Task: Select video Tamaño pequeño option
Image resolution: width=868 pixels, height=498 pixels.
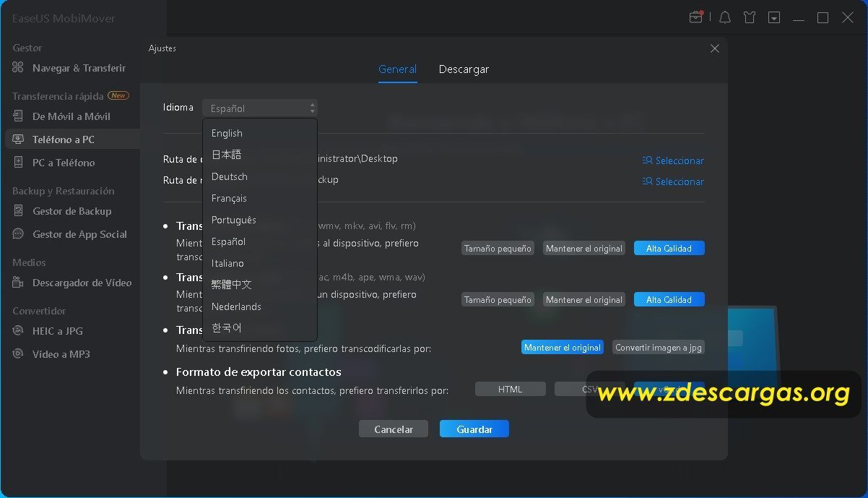Action: (x=498, y=249)
